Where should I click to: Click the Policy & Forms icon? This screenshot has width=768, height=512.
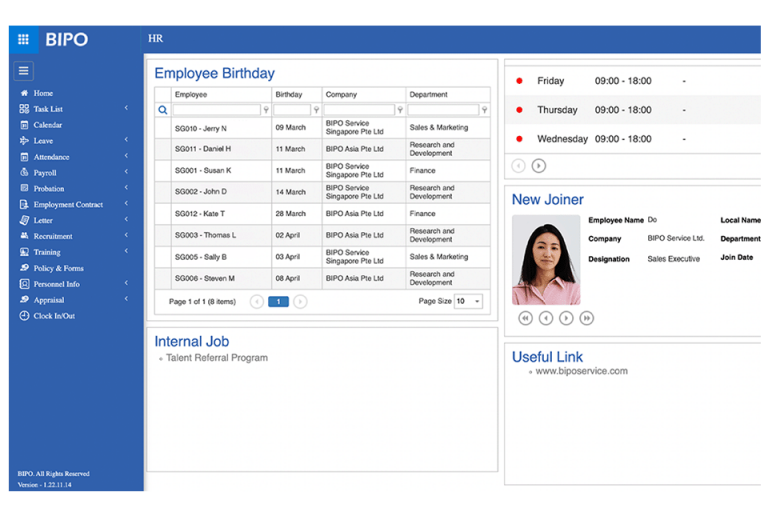click(24, 268)
